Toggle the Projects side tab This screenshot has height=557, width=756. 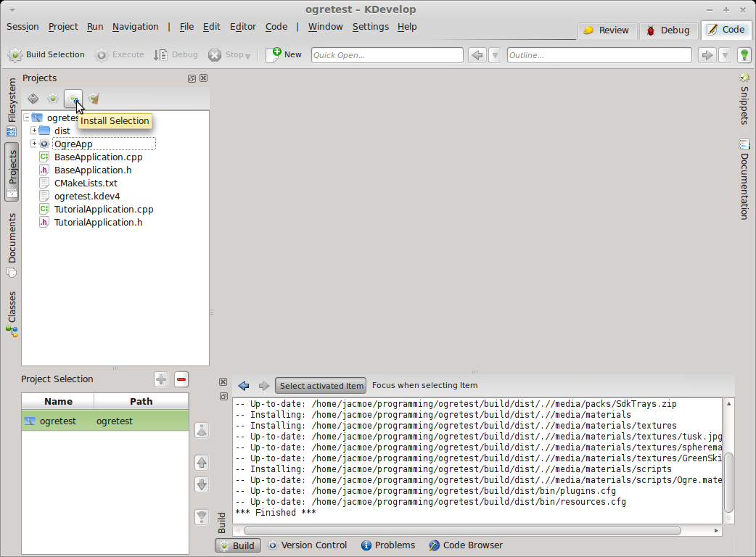click(12, 172)
